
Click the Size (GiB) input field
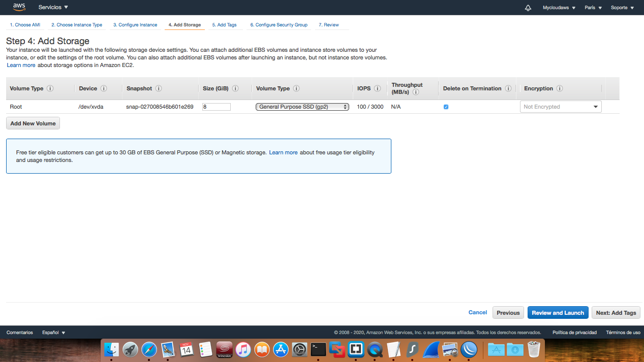(x=217, y=107)
